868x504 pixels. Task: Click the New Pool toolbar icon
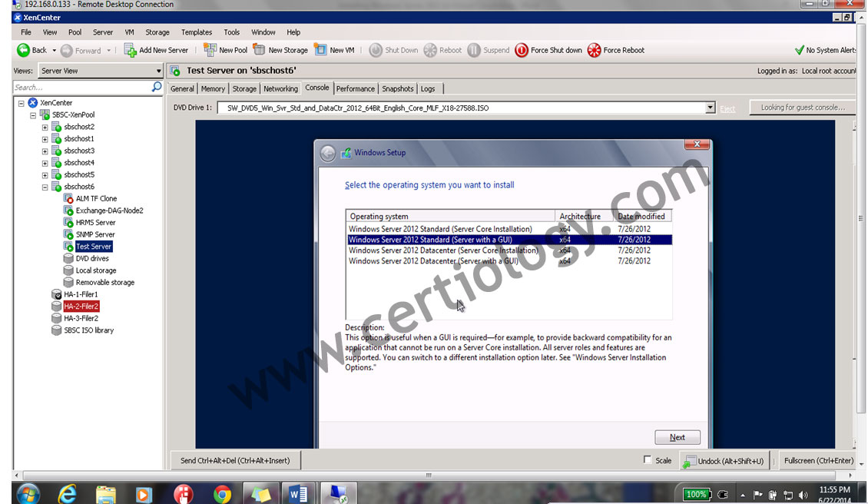tap(210, 50)
